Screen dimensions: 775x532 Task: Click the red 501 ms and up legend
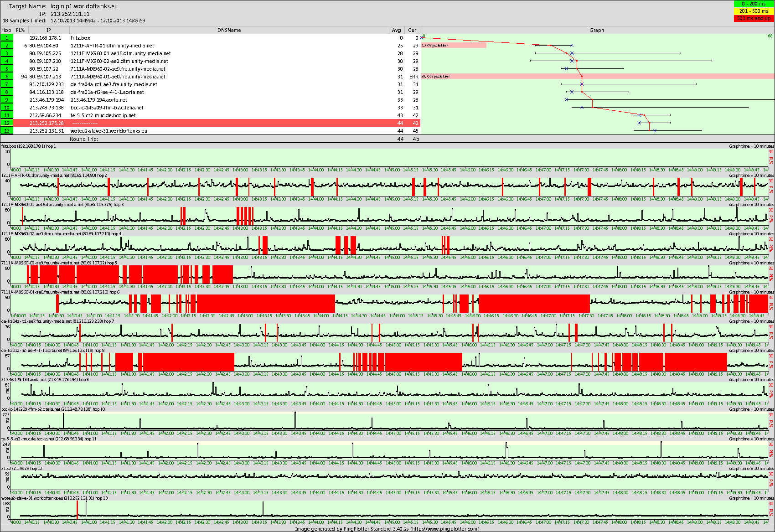(x=754, y=18)
